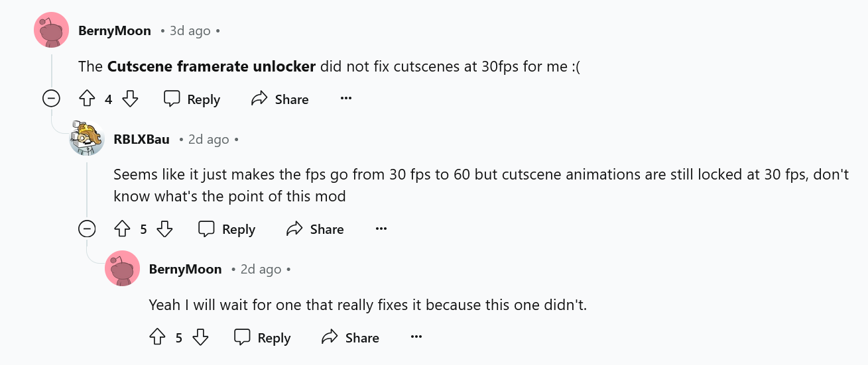Image resolution: width=868 pixels, height=365 pixels.
Task: Collapse the BernyMoon top comment thread
Action: [52, 99]
